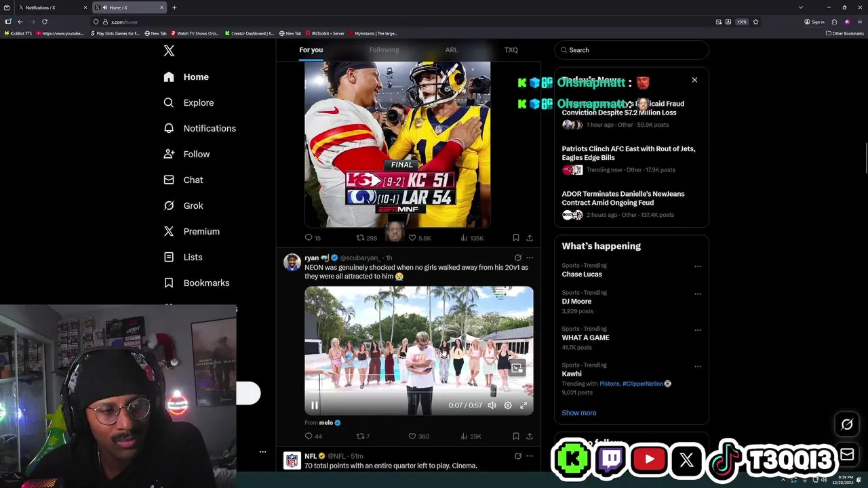Screen dimensions: 868x488
Task: Click the X search field
Action: click(631, 50)
